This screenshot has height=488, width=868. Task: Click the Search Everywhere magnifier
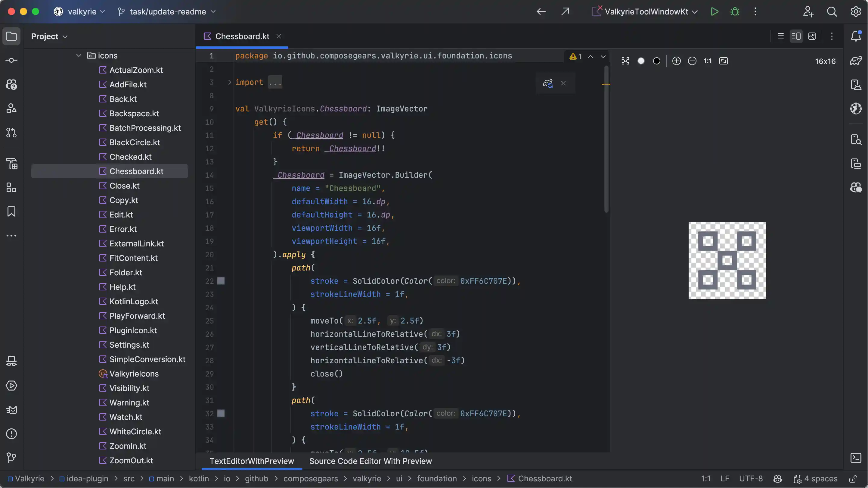pos(832,11)
